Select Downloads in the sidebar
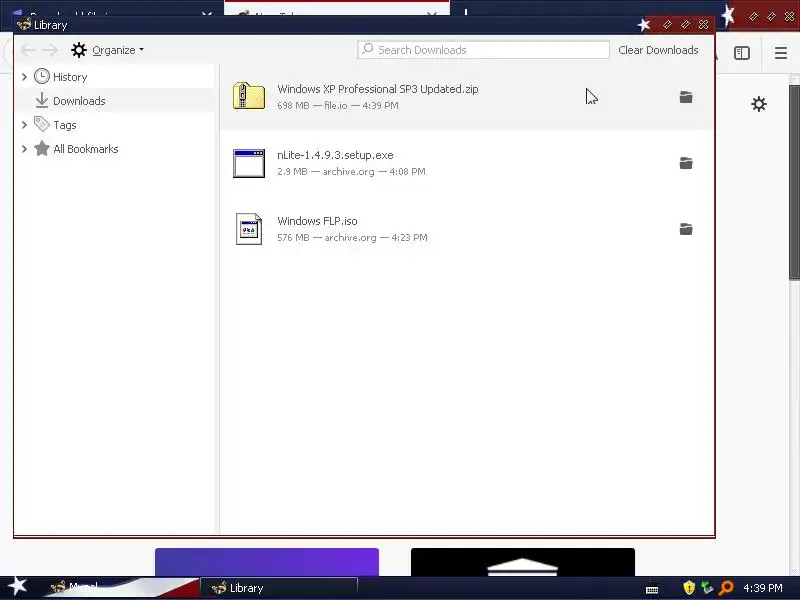800x600 pixels. (79, 101)
